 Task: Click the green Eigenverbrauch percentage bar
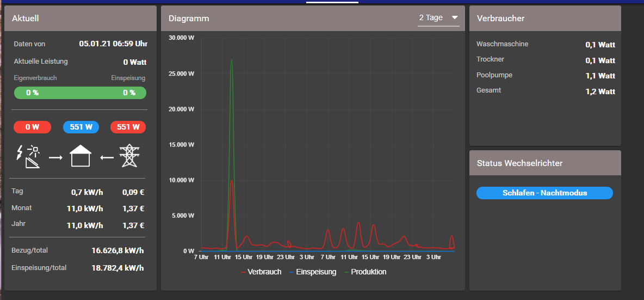click(x=80, y=93)
